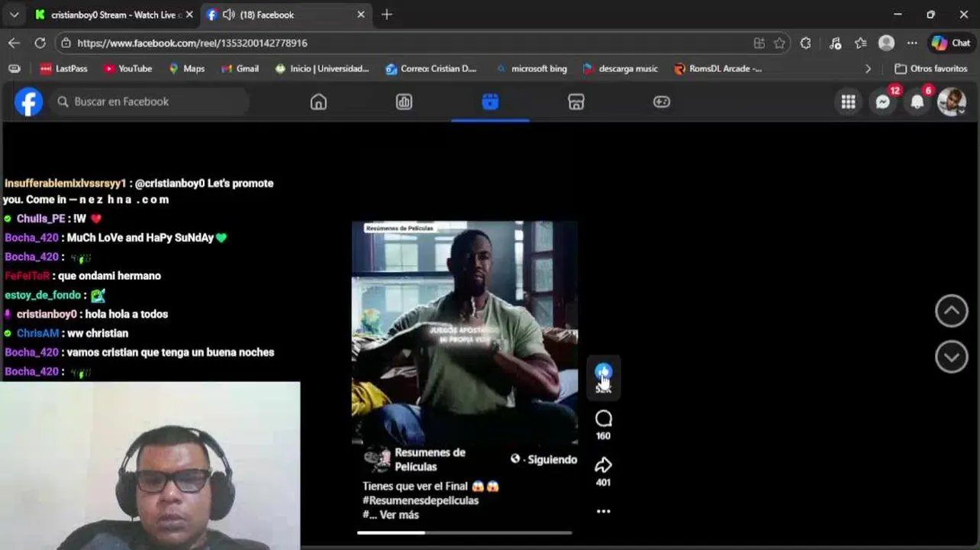Go to previous reel up arrow
Image resolution: width=980 pixels, height=550 pixels.
click(951, 311)
